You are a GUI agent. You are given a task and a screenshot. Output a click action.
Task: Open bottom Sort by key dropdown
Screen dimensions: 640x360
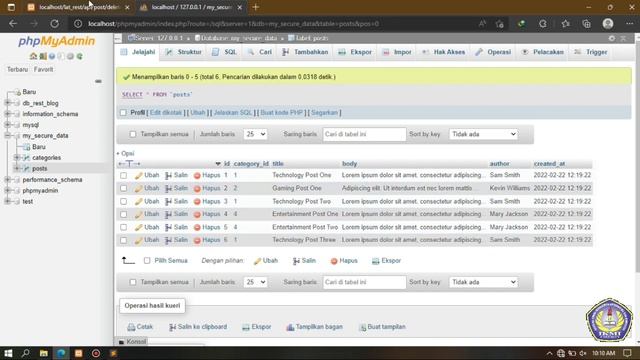(483, 282)
